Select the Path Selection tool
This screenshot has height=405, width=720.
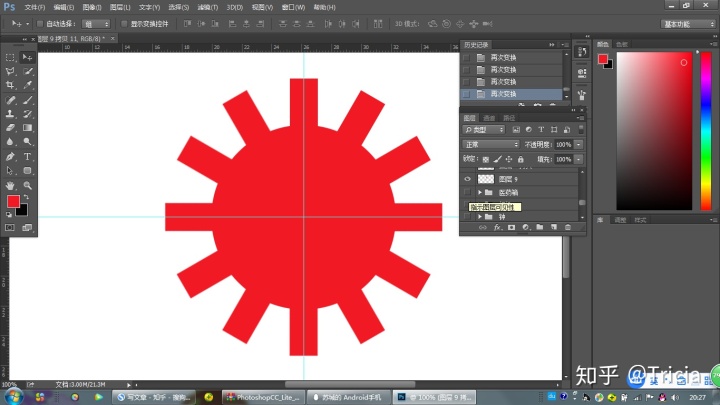(x=10, y=171)
